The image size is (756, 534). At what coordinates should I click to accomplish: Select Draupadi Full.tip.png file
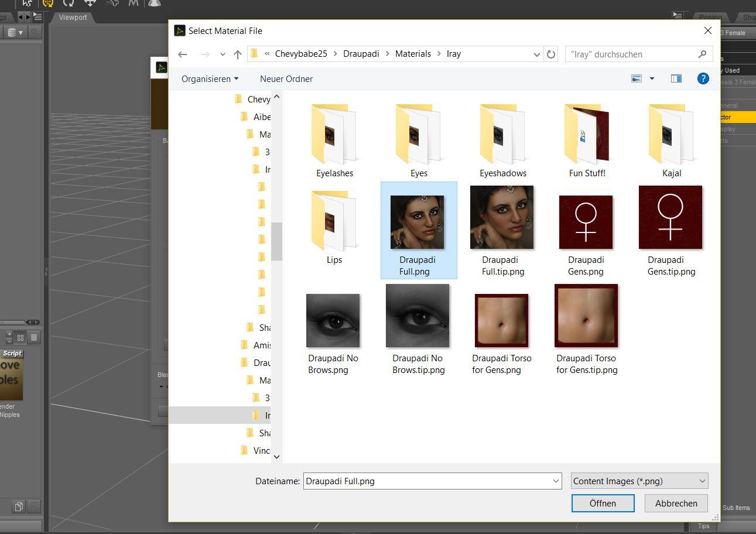[502, 231]
